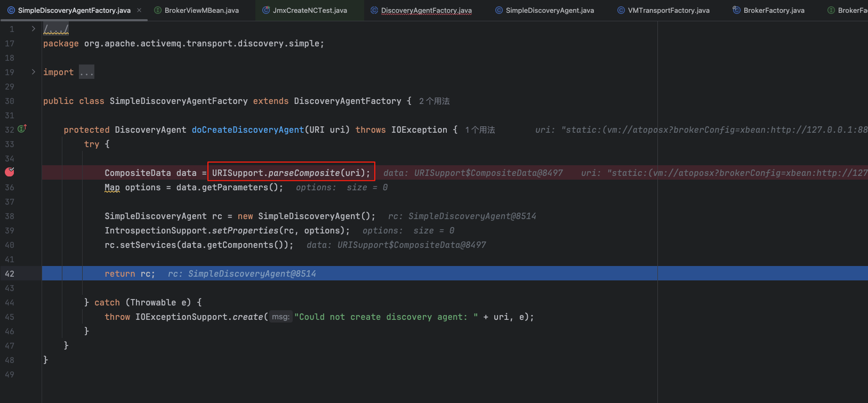Click the class icon on SimpleDiscoveryAgentFactory.java tab
The image size is (868, 403).
pos(11,10)
